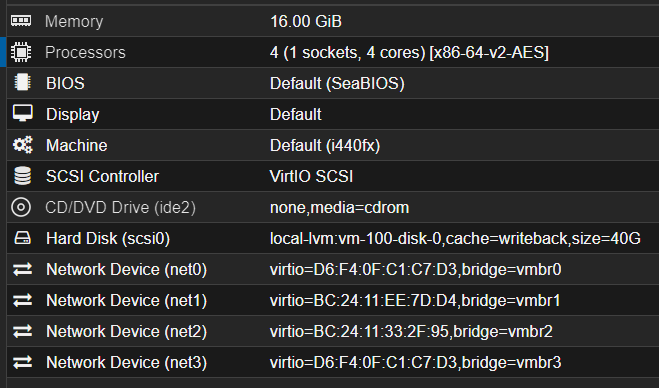The width and height of the screenshot is (659, 388).
Task: Select the Machine Default (i440fx) value
Action: [x=325, y=145]
